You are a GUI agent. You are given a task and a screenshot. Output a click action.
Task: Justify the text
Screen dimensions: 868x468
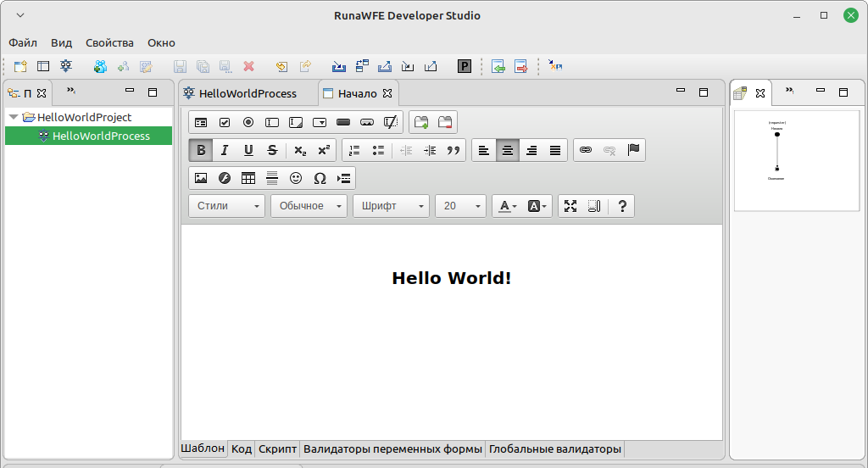555,150
